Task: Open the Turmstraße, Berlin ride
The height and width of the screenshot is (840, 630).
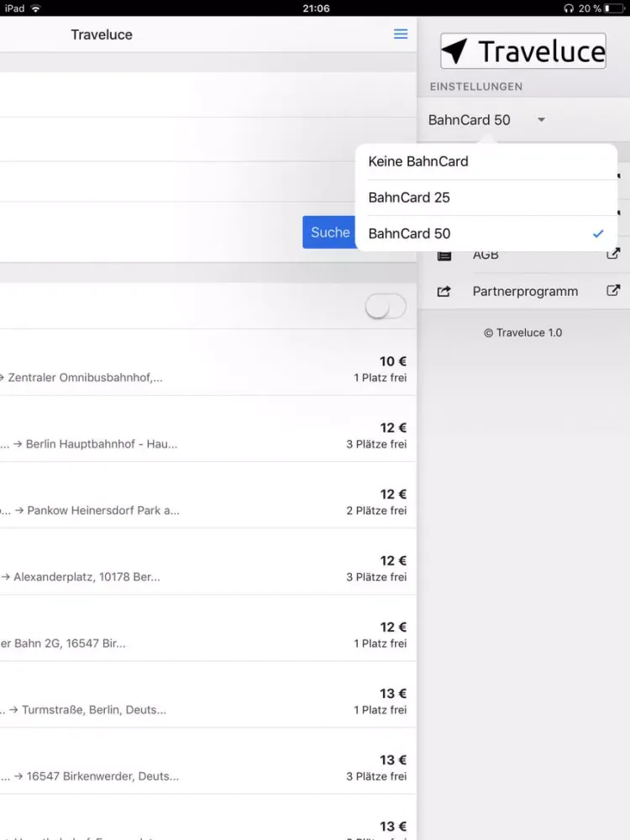Action: pyautogui.click(x=207, y=695)
